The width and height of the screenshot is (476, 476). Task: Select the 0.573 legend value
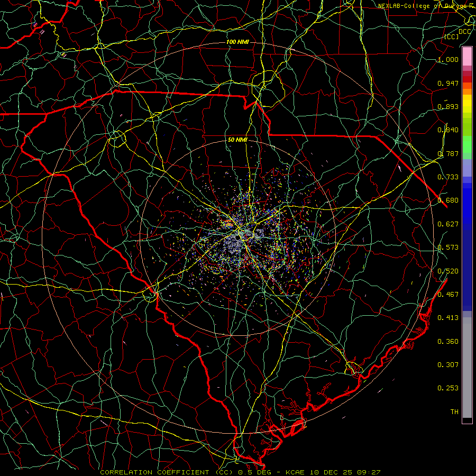(448, 248)
